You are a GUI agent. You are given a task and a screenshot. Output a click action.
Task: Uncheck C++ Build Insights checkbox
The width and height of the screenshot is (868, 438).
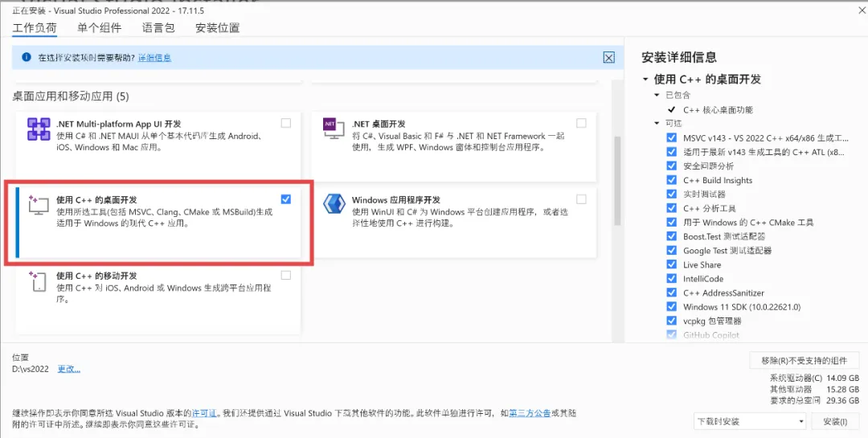tap(671, 180)
